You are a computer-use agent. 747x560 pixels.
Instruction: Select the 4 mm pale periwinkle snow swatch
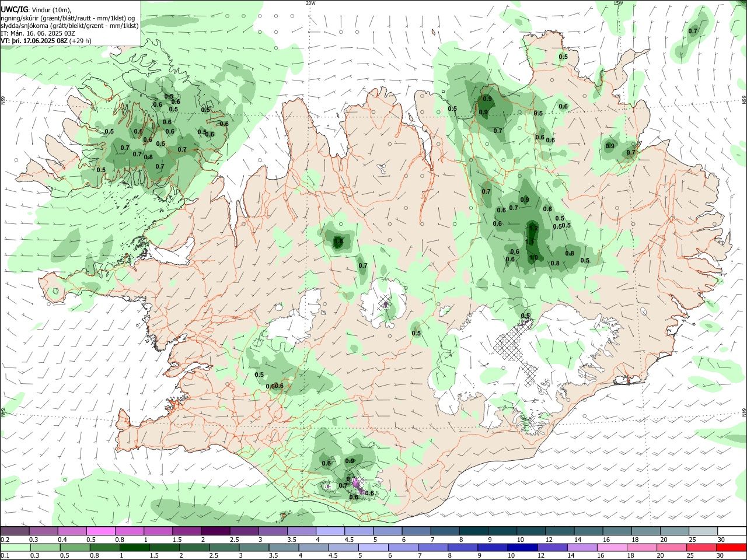point(330,531)
